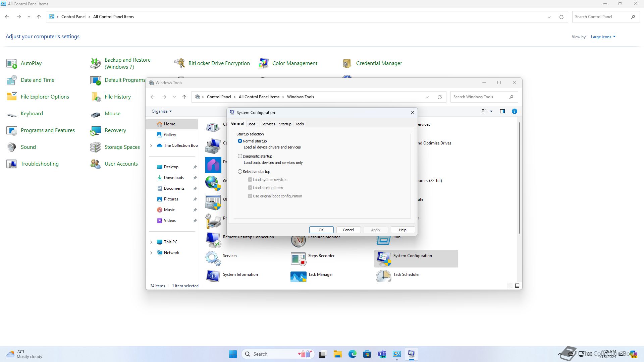This screenshot has width=644, height=362.
Task: Open Steps Recorder icon
Action: [298, 258]
